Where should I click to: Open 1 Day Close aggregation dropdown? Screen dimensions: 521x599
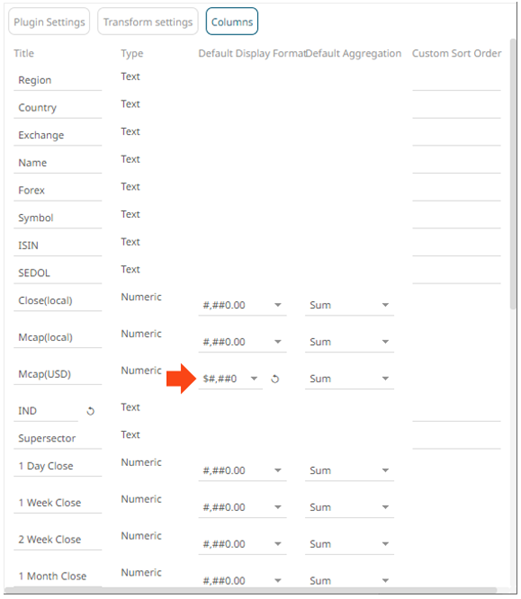349,471
